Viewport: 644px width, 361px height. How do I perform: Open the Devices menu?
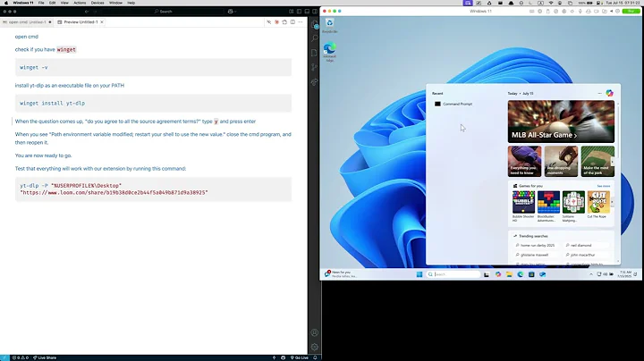coord(97,3)
